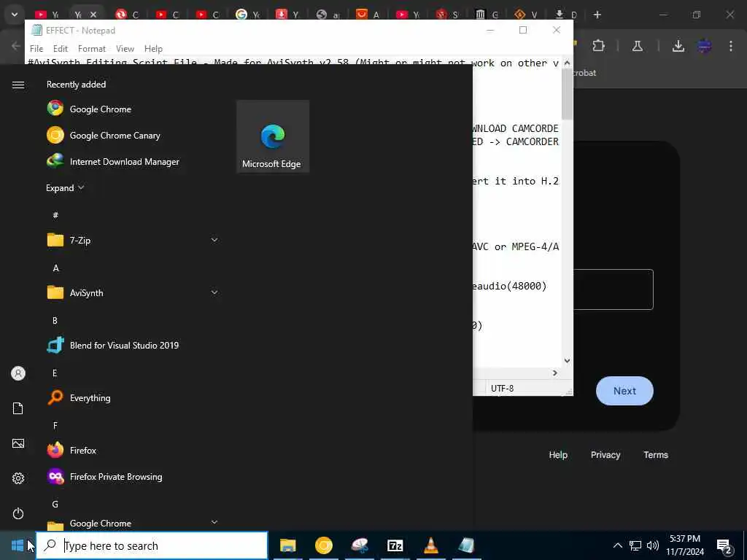Open Settings gear in Start sidebar
This screenshot has width=747, height=560.
tap(18, 478)
